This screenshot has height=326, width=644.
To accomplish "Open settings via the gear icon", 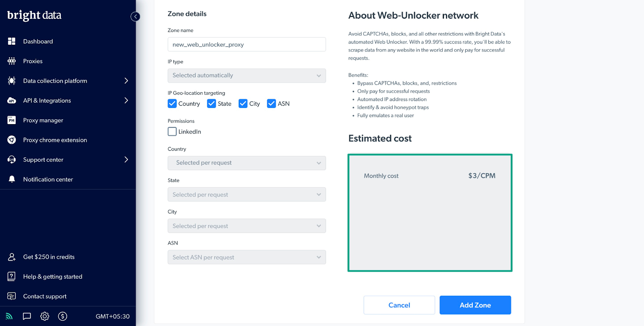I will [x=45, y=316].
